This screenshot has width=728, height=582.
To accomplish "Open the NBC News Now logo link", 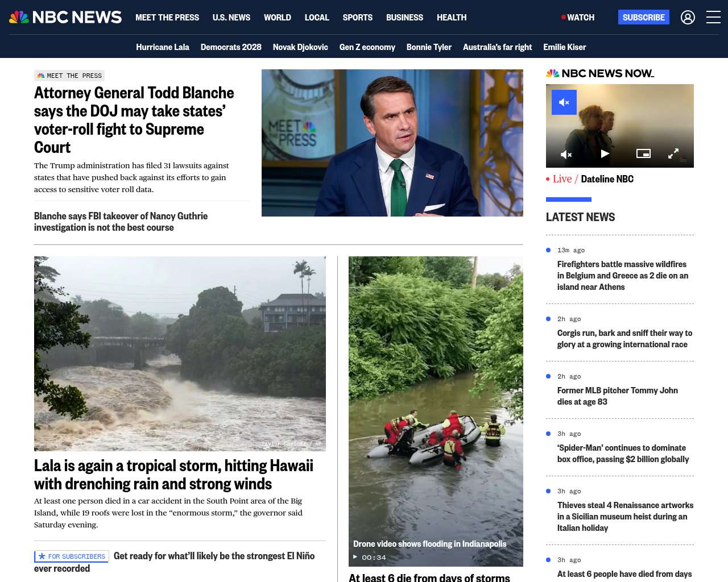I will click(600, 73).
